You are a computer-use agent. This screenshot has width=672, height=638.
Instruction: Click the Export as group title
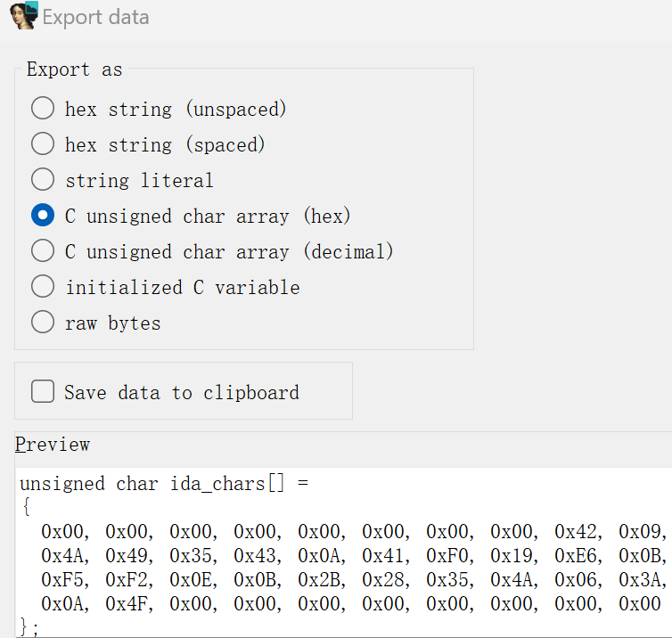tap(74, 70)
